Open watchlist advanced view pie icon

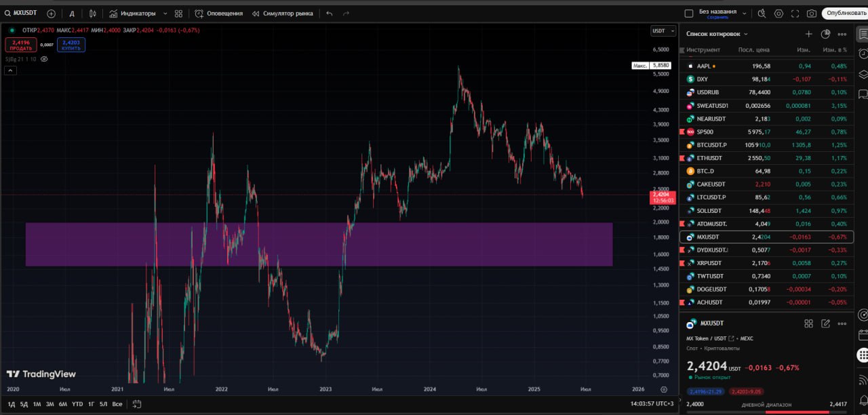[x=825, y=34]
